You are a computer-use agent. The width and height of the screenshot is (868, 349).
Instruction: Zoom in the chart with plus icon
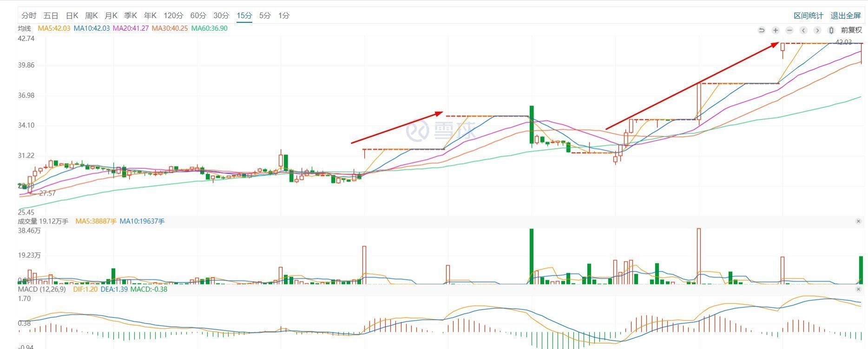[776, 30]
